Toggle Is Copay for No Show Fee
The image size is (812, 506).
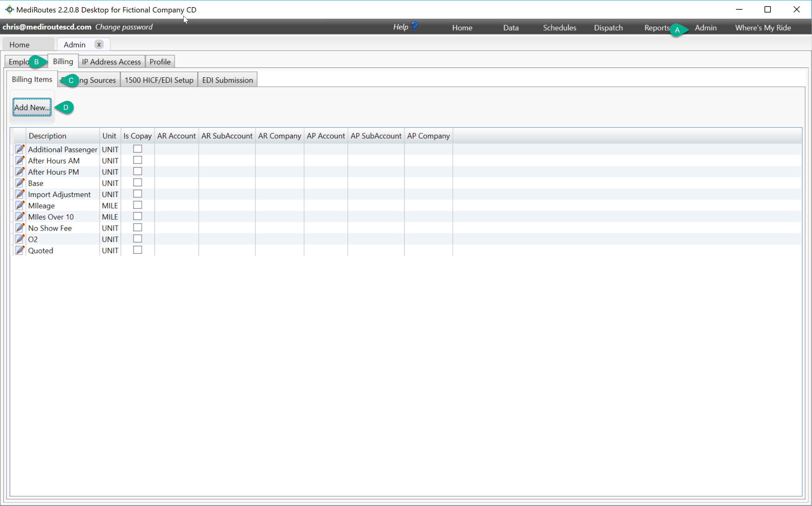tap(137, 227)
